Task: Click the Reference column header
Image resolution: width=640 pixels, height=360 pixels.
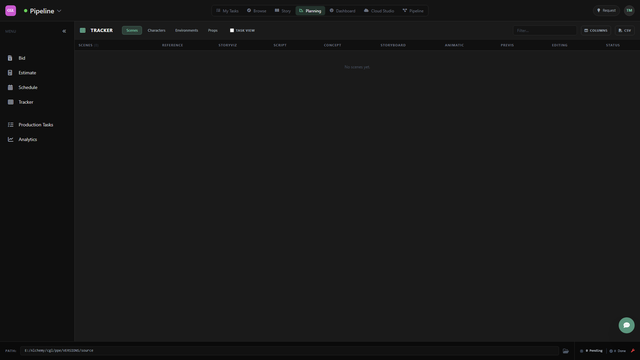Action: coord(172,45)
